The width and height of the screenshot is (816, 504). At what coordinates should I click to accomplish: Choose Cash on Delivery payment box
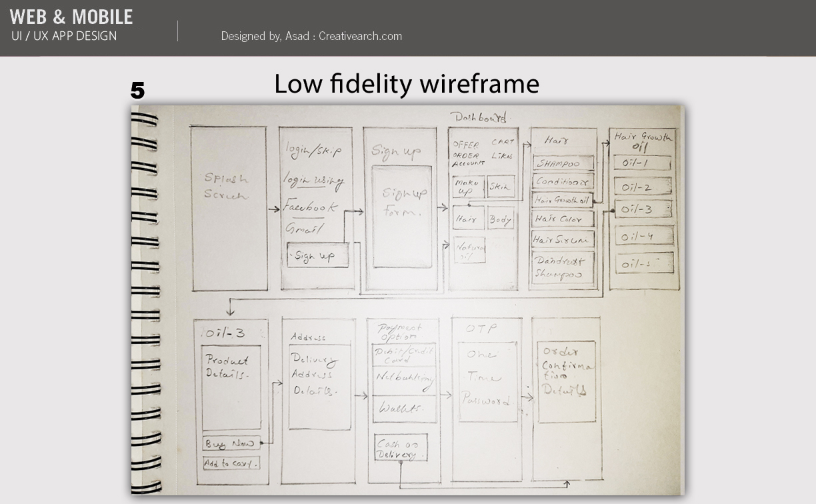coord(400,449)
